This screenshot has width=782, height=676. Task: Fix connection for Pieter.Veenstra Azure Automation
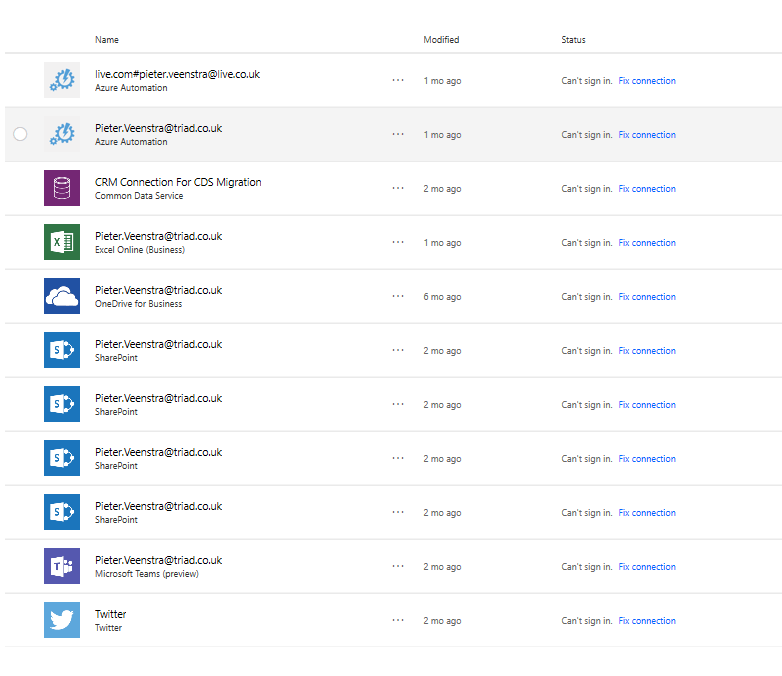[x=647, y=135]
